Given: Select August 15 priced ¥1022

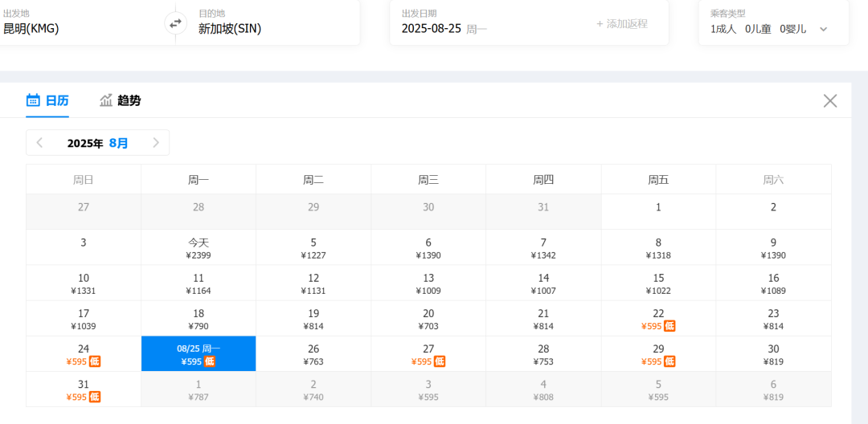Looking at the screenshot, I should tap(659, 283).
